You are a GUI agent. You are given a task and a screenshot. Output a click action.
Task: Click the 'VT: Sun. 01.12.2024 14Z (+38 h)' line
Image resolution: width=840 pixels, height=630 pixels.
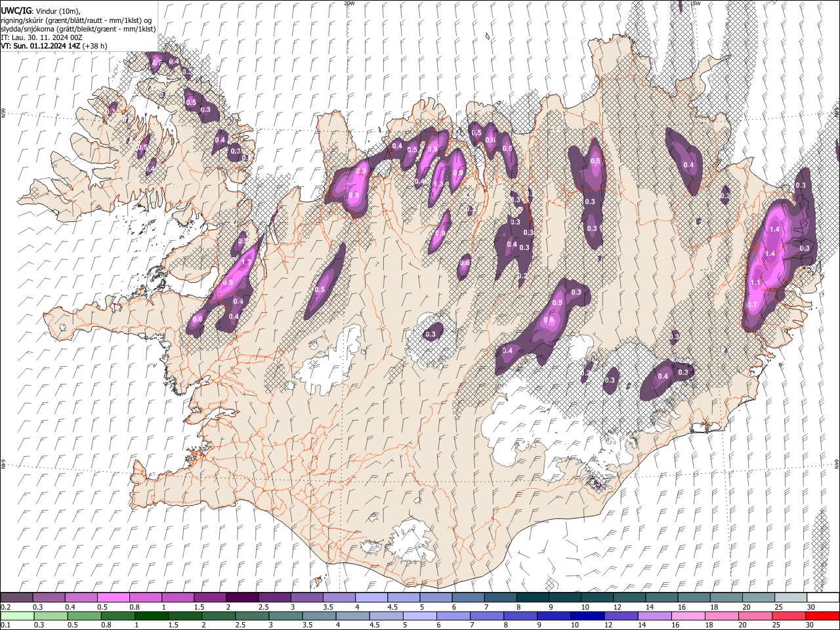point(54,46)
